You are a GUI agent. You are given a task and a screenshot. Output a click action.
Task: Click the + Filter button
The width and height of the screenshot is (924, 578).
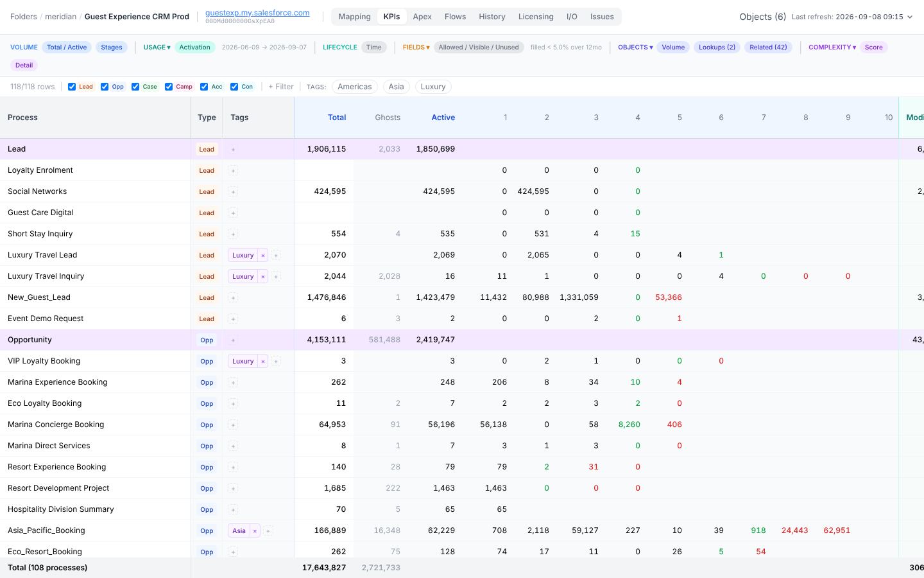click(281, 87)
